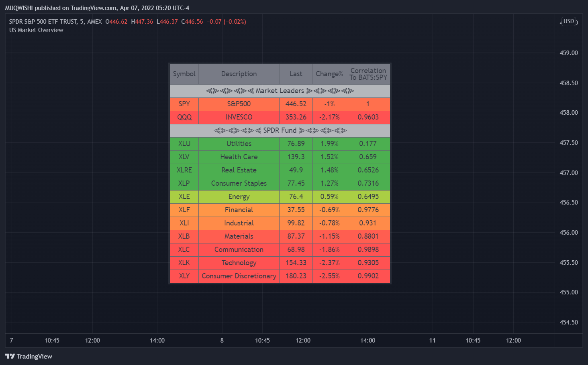Select the XLF symbol cell
The image size is (588, 365).
tap(184, 210)
